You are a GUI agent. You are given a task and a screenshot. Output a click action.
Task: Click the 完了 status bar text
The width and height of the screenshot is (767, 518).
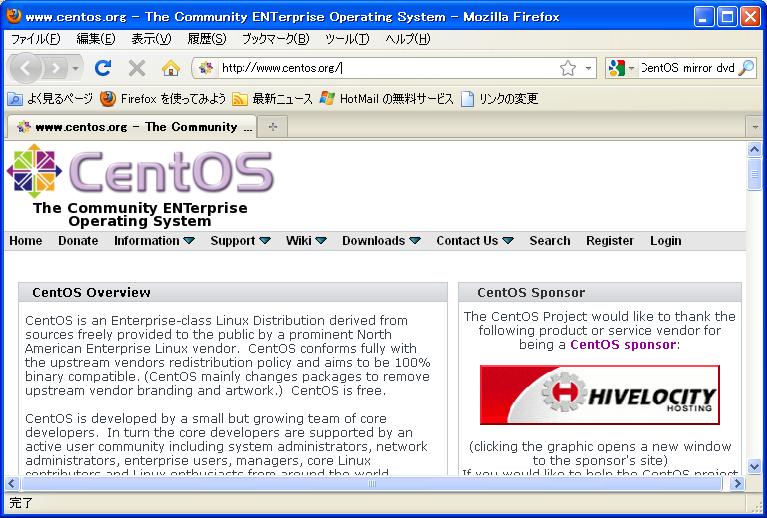click(21, 503)
